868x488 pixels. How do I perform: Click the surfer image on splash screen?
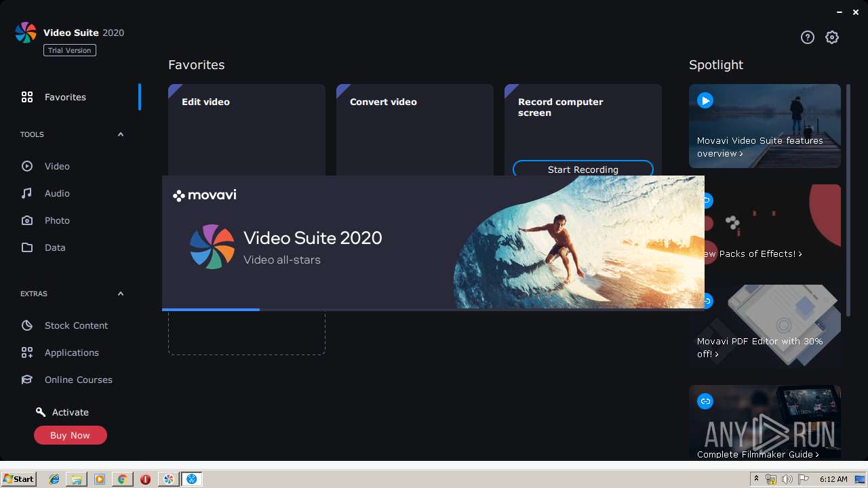pos(579,242)
